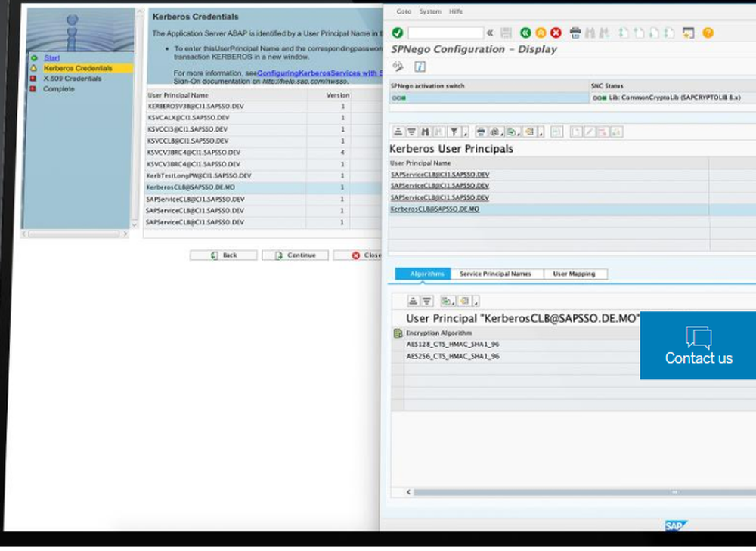Click the Close button in wizard window

358,255
